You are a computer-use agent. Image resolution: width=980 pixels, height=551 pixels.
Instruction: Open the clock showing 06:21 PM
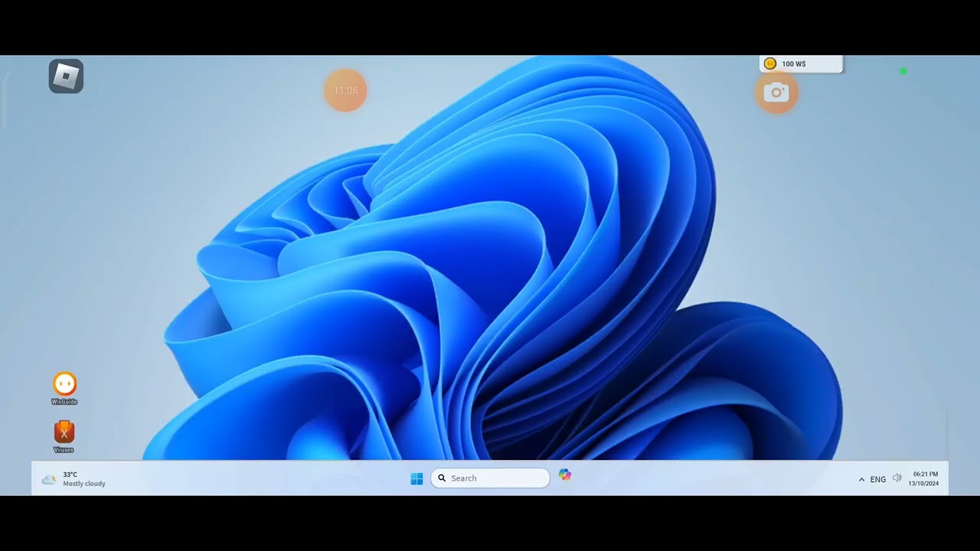[x=924, y=479]
